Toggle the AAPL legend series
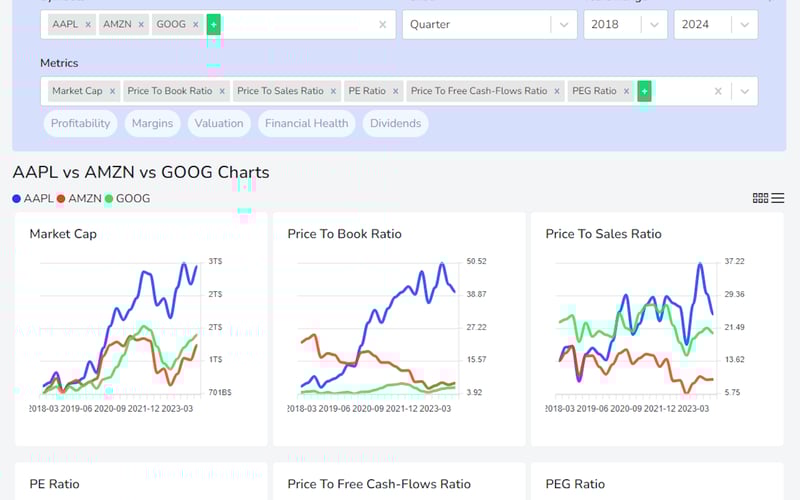This screenshot has height=500, width=800. pos(33,199)
